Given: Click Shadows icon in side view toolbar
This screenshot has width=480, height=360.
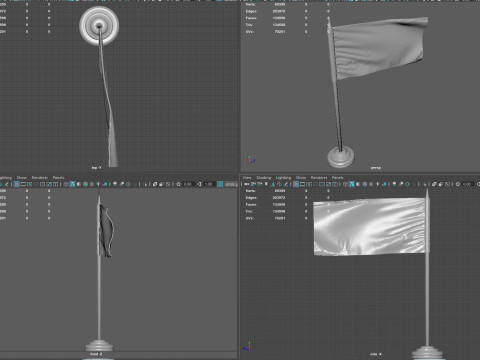Looking at the screenshot, I should [384, 184].
